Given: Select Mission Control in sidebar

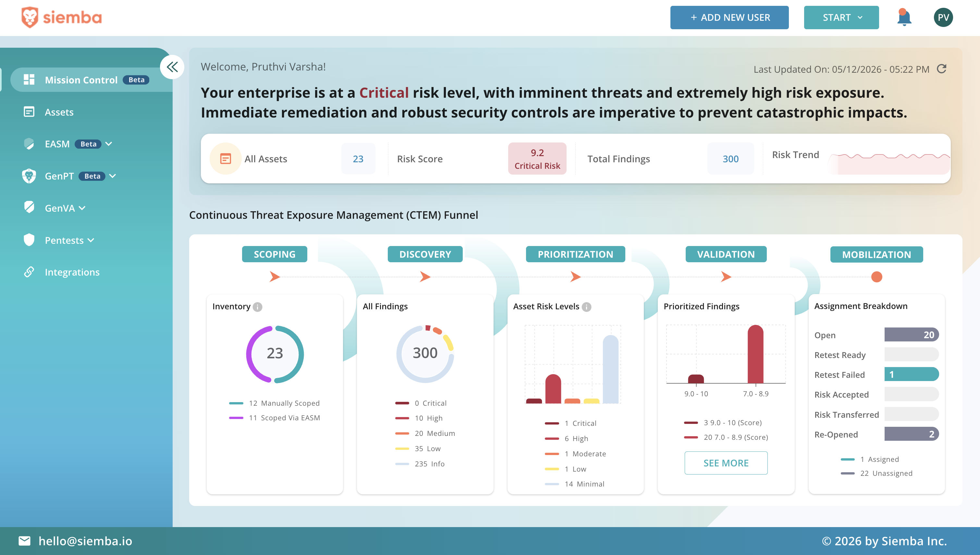Looking at the screenshot, I should (91, 80).
